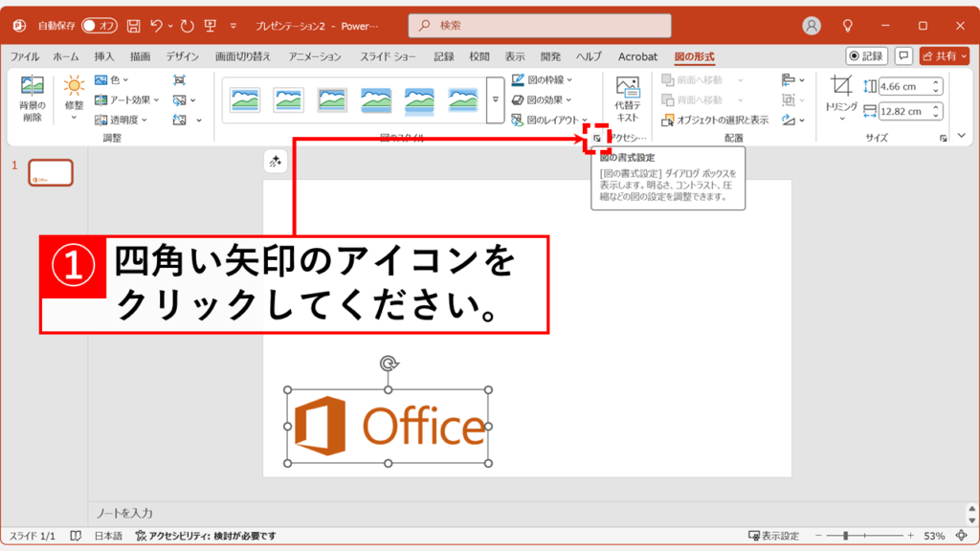Click the 共有 (Share) button

(945, 56)
